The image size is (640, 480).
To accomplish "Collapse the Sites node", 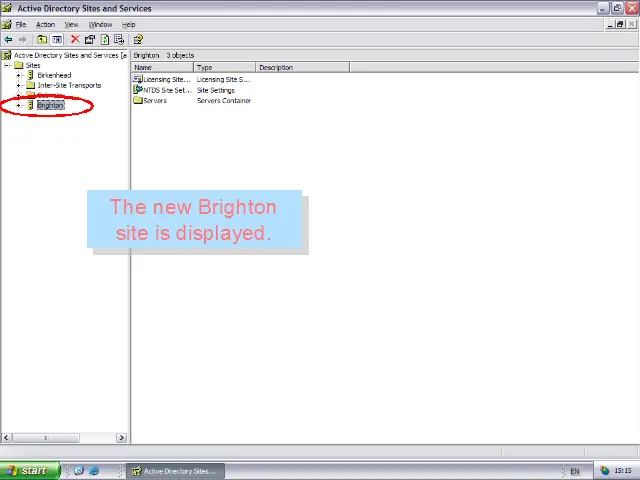I will pos(7,65).
